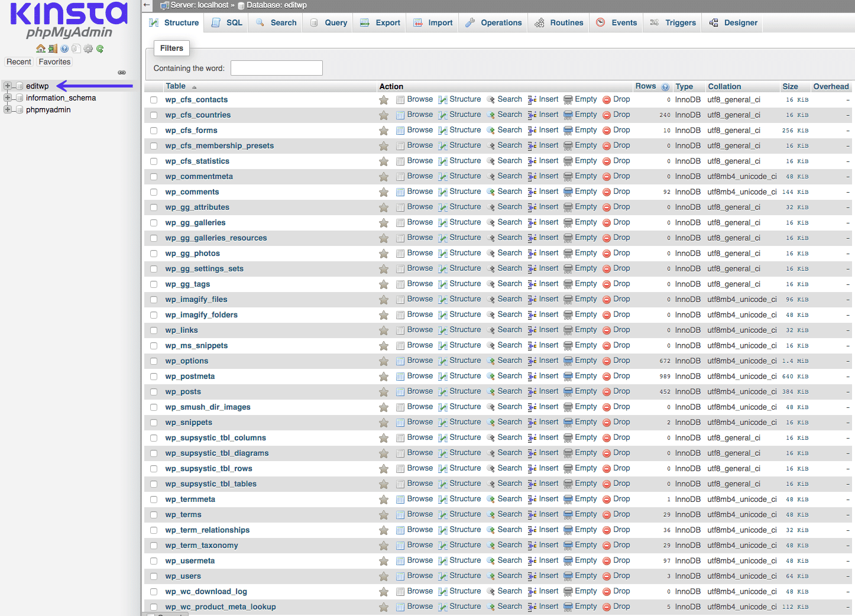Browse the wp_terms table
This screenshot has height=616, width=855.
coord(419,514)
